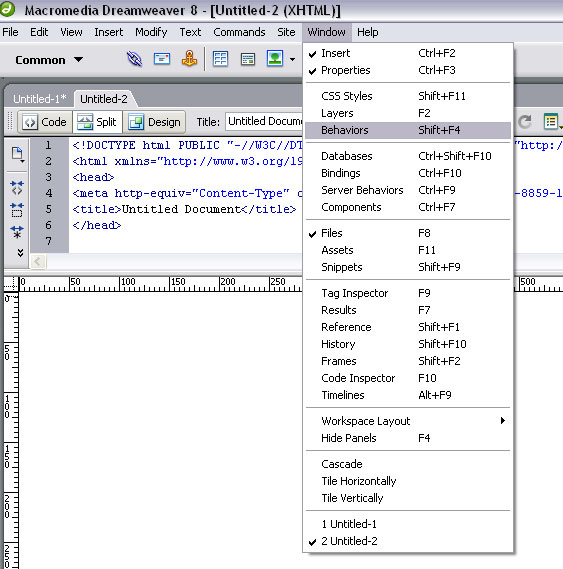Select checked 2 Untitled-2 window entry
This screenshot has height=569, width=563.
click(408, 541)
